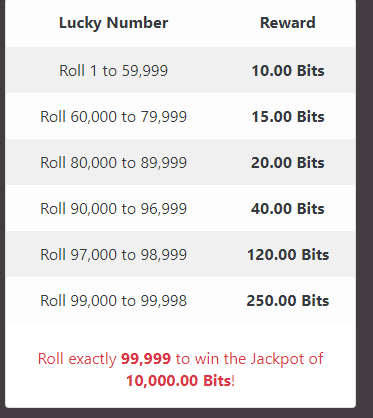This screenshot has width=373, height=418.
Task: Click the 'Roll exactly' jackpot text
Action: click(77, 359)
